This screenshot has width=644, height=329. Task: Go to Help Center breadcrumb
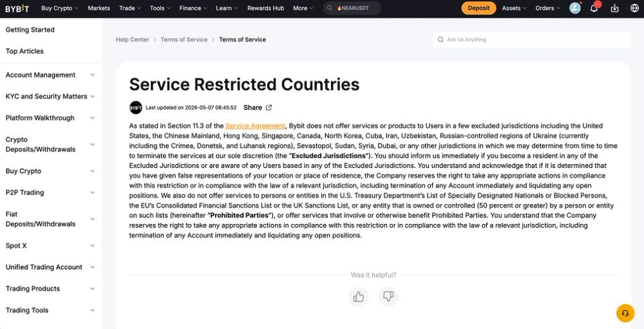point(132,39)
